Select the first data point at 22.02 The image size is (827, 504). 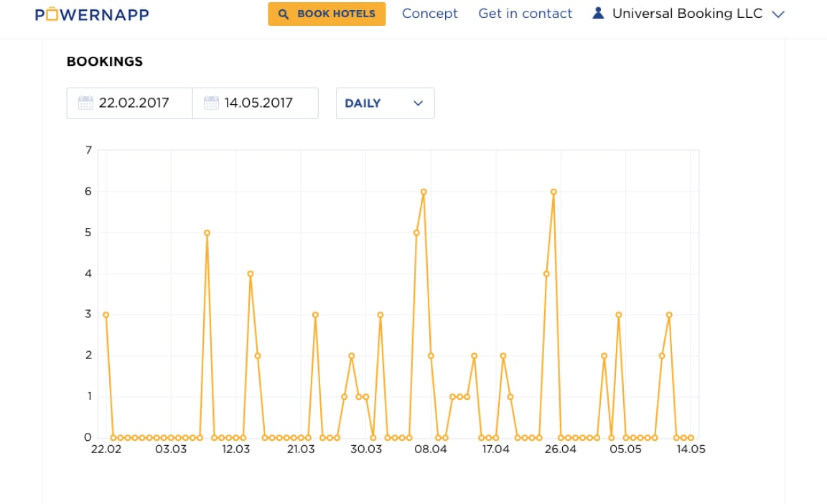click(106, 314)
